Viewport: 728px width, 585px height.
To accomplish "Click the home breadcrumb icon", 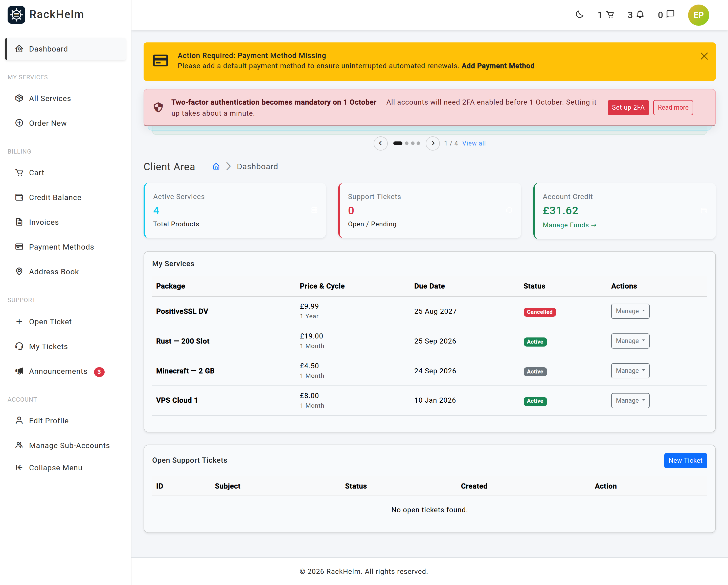I will (216, 166).
